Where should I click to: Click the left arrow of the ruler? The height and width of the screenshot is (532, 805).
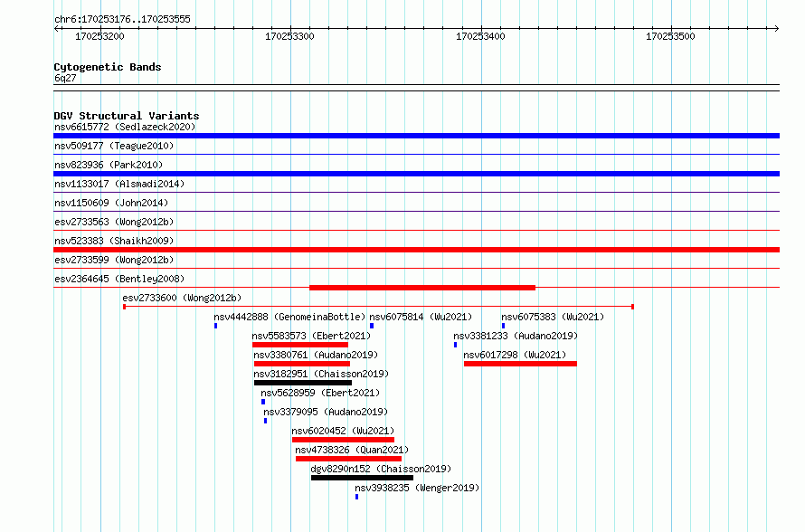[56, 28]
